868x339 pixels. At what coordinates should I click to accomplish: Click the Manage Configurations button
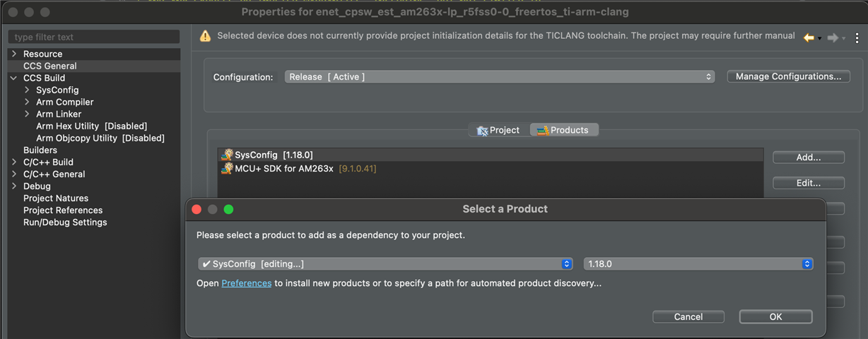788,76
